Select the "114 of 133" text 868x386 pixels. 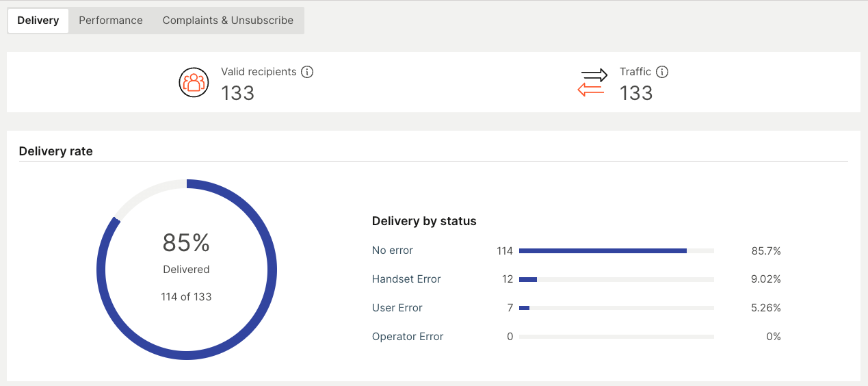click(x=186, y=297)
